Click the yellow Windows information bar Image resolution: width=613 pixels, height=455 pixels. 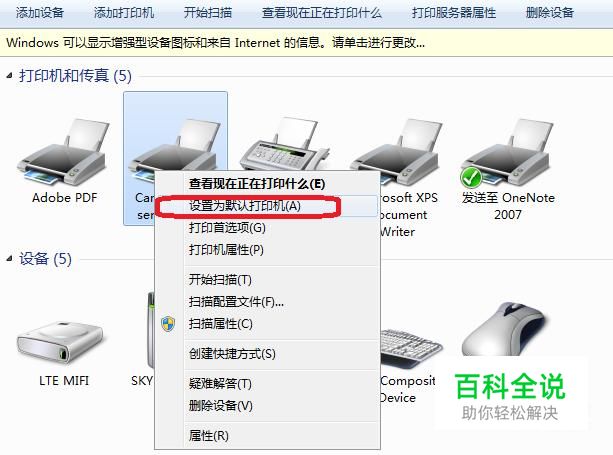(306, 42)
